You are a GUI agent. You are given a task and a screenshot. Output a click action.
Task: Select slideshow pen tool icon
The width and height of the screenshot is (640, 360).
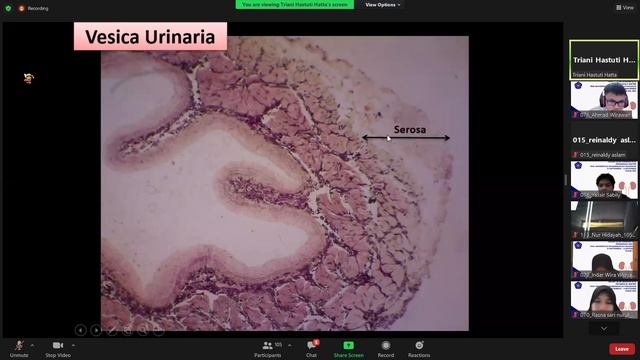[111, 330]
